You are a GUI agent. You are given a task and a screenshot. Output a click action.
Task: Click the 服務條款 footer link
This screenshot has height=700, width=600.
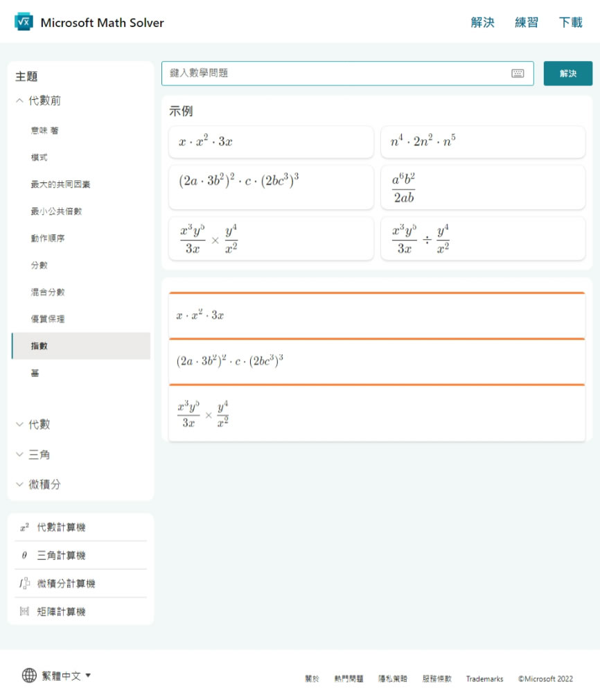(x=437, y=679)
